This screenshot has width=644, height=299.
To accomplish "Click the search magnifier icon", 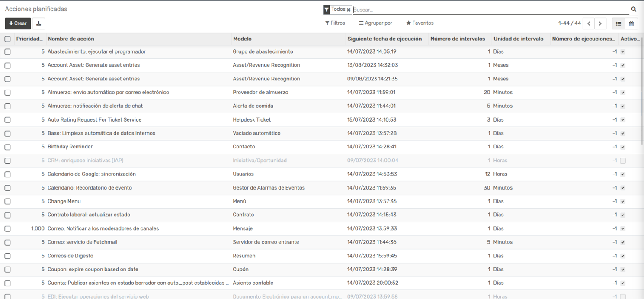I will click(x=634, y=9).
